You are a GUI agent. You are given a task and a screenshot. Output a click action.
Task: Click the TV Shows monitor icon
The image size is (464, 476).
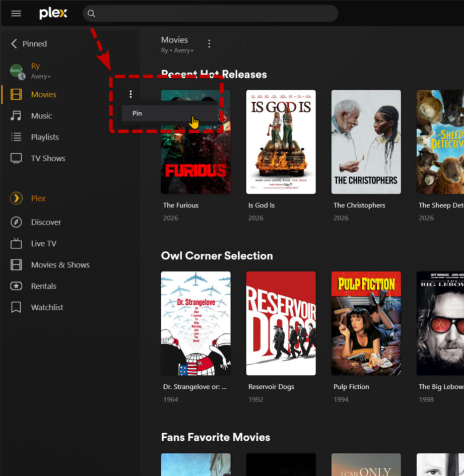16,158
